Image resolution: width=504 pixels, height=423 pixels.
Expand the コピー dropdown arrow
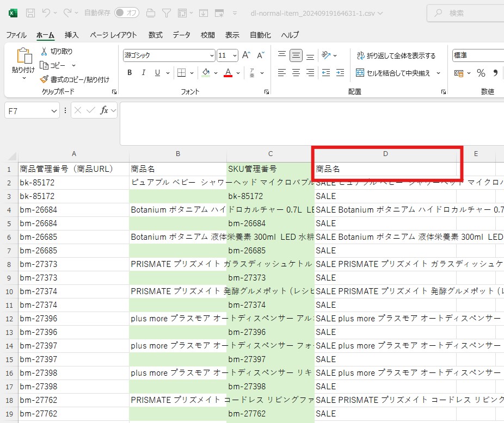click(73, 66)
